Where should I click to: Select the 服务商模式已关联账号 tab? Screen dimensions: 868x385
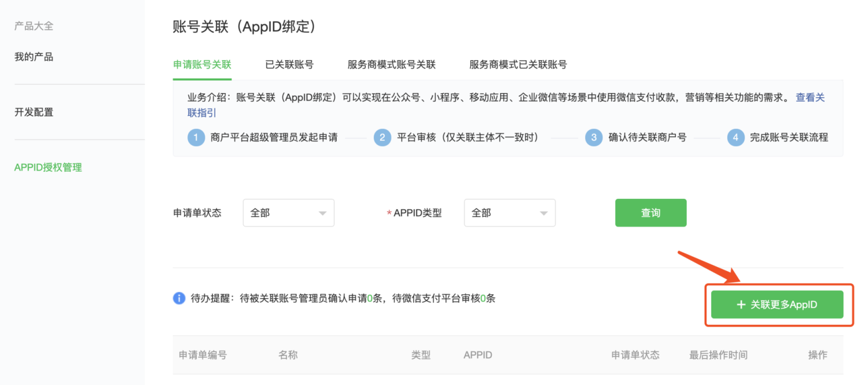(x=518, y=65)
